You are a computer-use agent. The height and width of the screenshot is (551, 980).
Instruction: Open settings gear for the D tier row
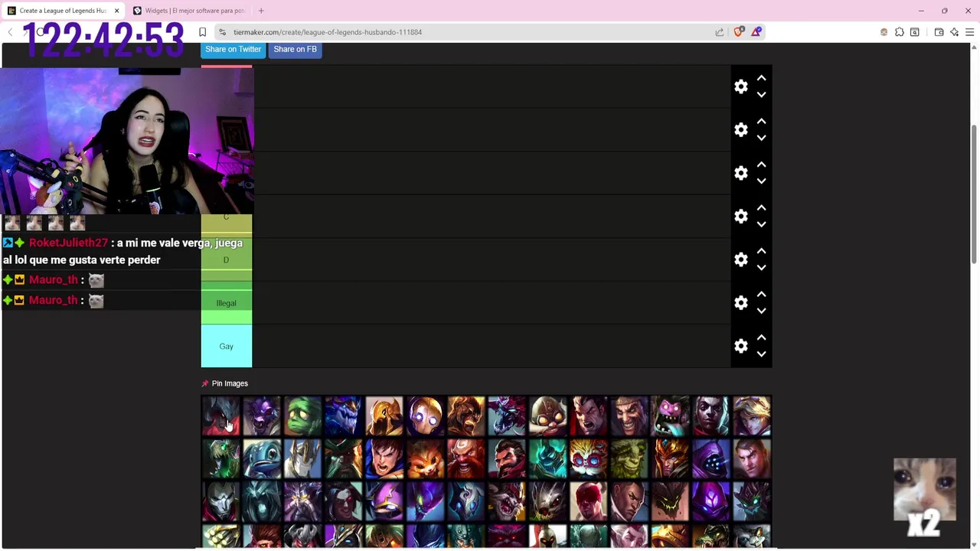coord(740,259)
